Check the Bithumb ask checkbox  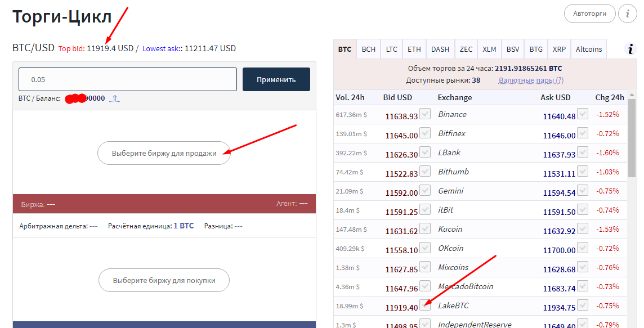(583, 171)
